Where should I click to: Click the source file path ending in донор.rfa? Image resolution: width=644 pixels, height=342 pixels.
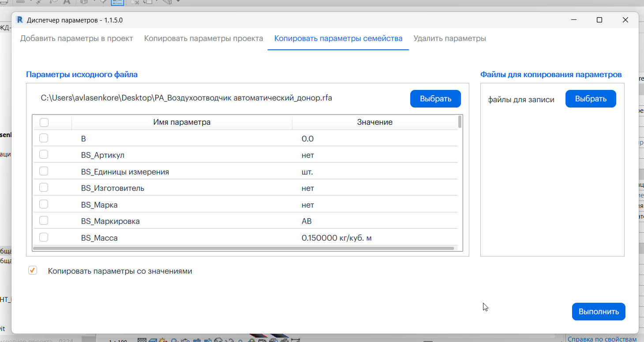click(x=186, y=98)
